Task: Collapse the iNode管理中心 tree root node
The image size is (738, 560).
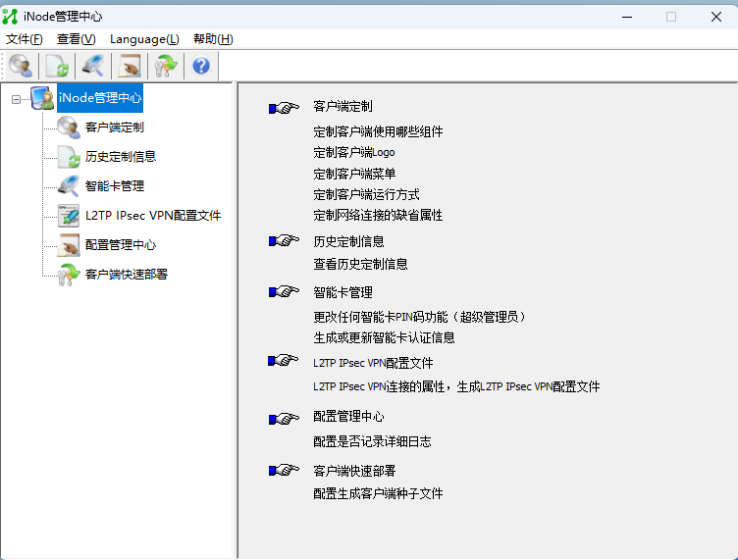Action: click(16, 99)
